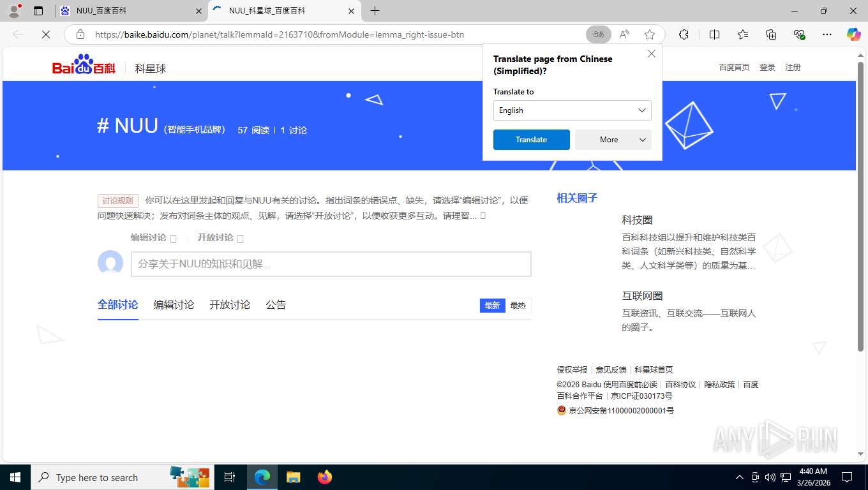Activate Read aloud icon
Screen dimensions: 868x490
pos(624,34)
